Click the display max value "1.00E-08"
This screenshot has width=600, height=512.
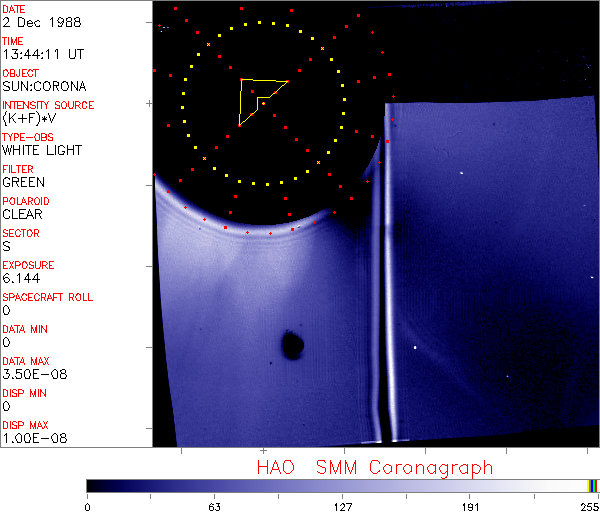pyautogui.click(x=35, y=438)
